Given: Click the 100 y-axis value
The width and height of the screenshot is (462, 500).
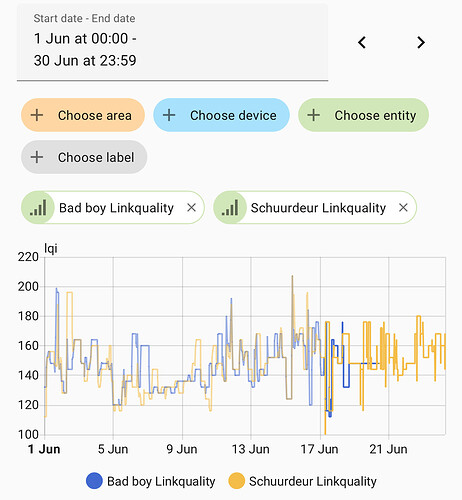Looking at the screenshot, I should click(28, 434).
